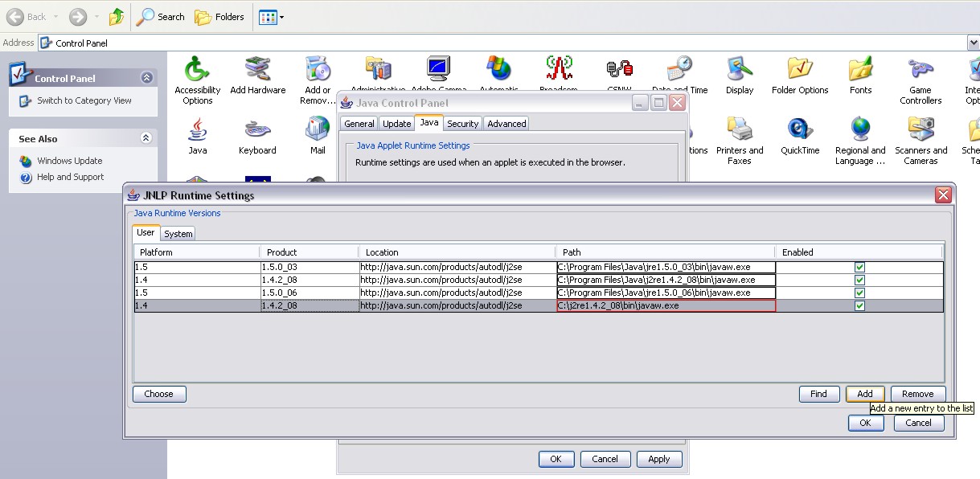Open the Add Hardware icon

(x=257, y=76)
